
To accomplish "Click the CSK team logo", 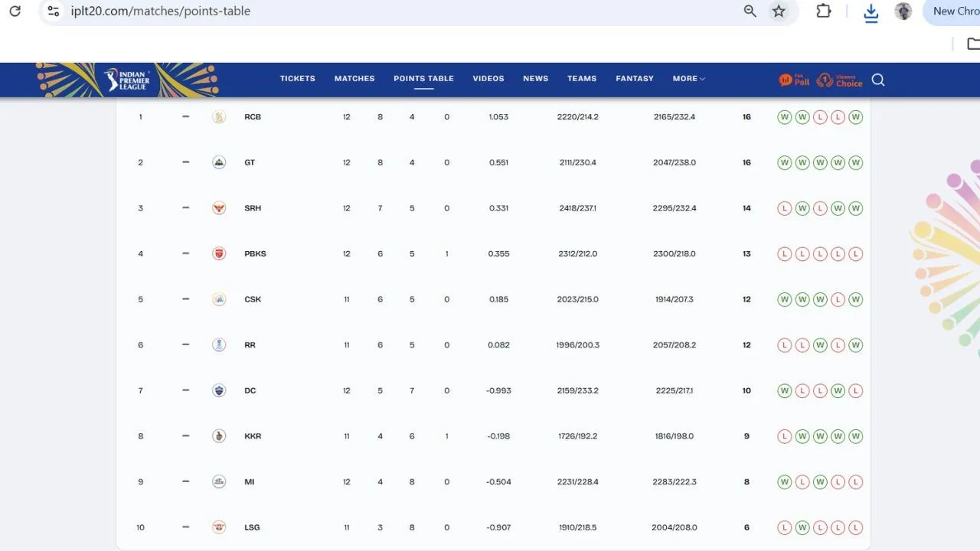I will pos(219,299).
